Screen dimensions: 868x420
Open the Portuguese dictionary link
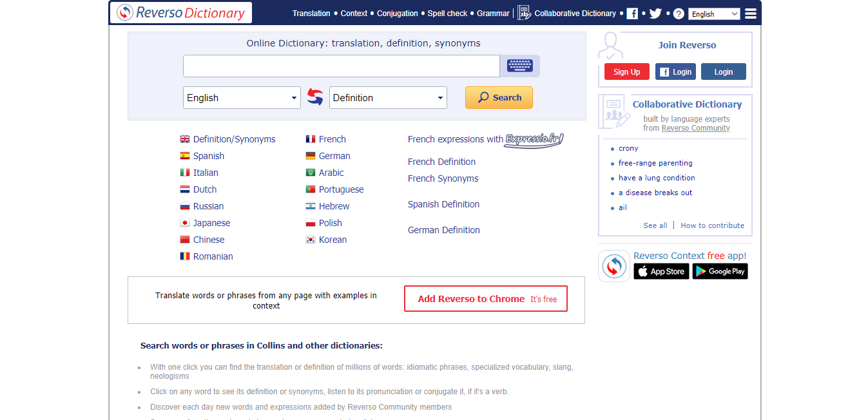(342, 189)
